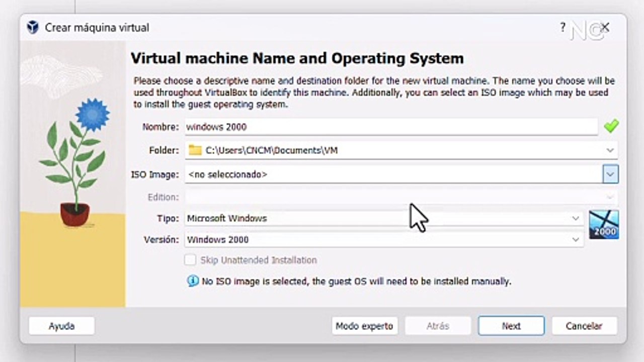The width and height of the screenshot is (644, 362).
Task: Click the Folder path C:\Users\CNCM\Documents\VM
Action: (x=272, y=150)
